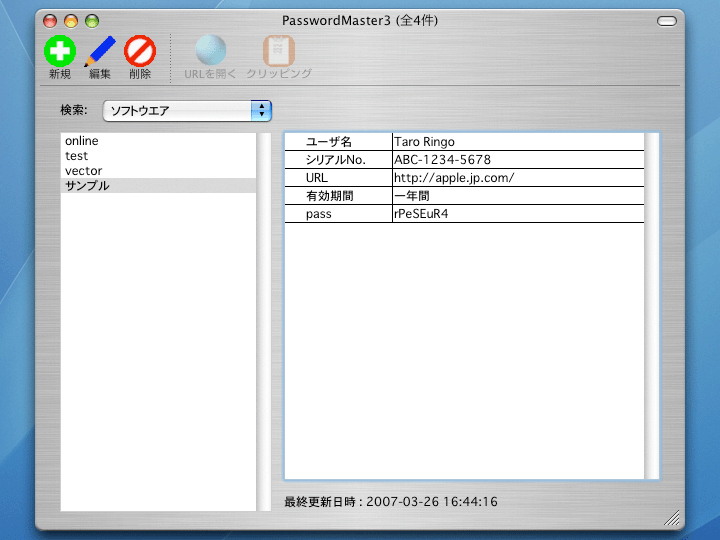Open the ソフトウエア search category dropdown
The width and height of the screenshot is (720, 540).
pyautogui.click(x=187, y=111)
